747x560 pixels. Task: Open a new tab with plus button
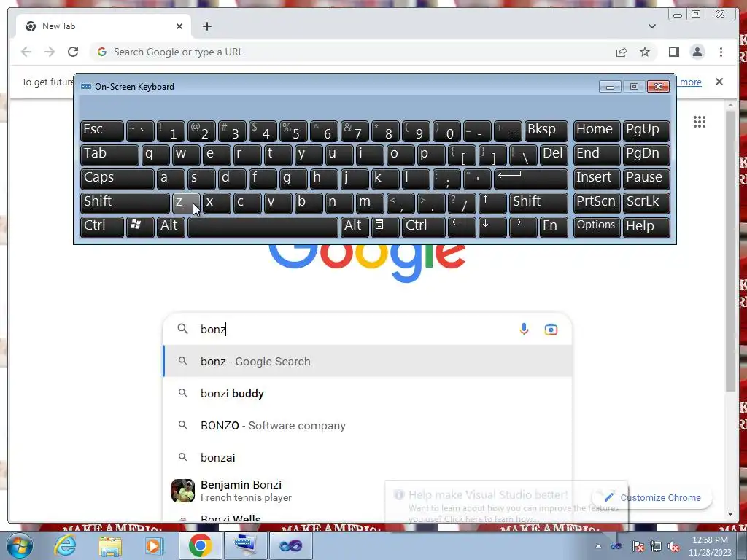tap(206, 26)
